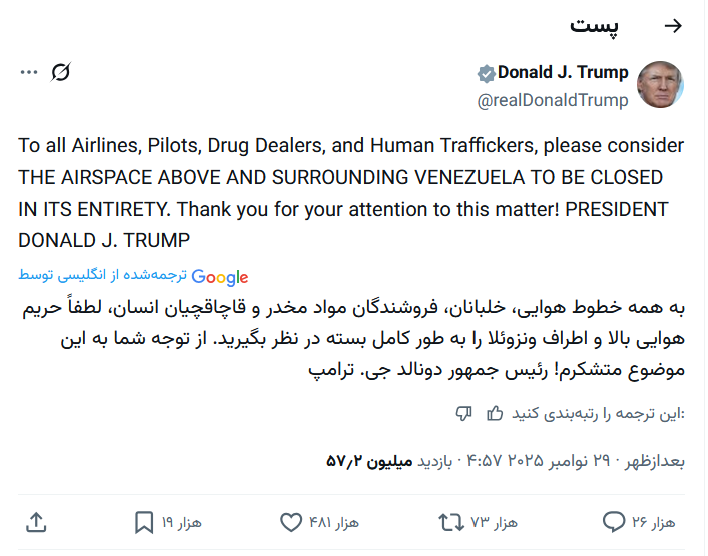
Task: Rate the translation with thumbs down
Action: tap(463, 414)
